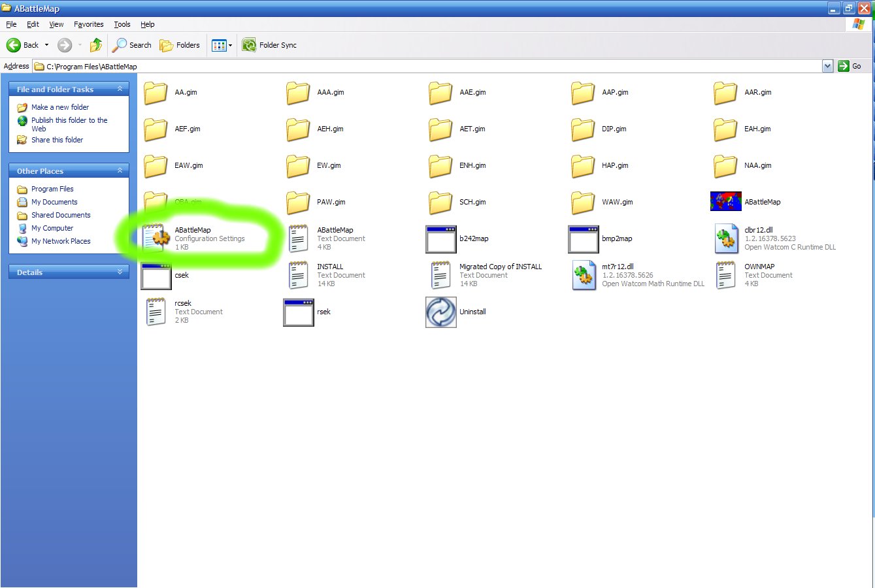Select the AAP.gim folder icon
Screen dimensions: 875x588
pyautogui.click(x=583, y=93)
